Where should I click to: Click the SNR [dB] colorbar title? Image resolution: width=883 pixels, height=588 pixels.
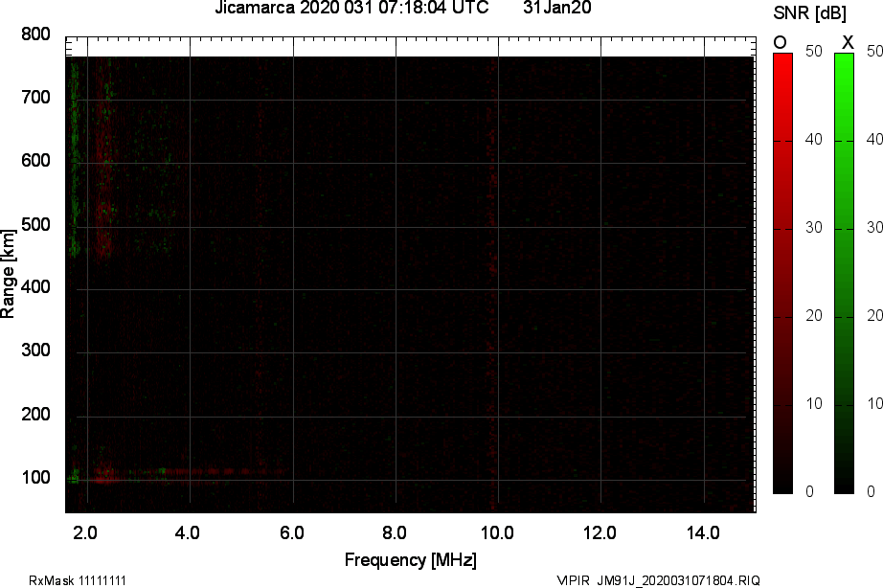[x=809, y=11]
